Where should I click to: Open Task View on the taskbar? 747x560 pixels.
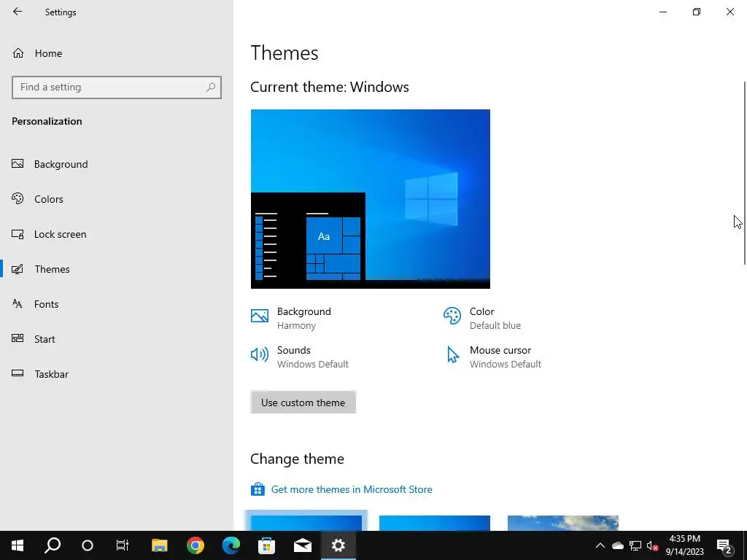tap(123, 545)
